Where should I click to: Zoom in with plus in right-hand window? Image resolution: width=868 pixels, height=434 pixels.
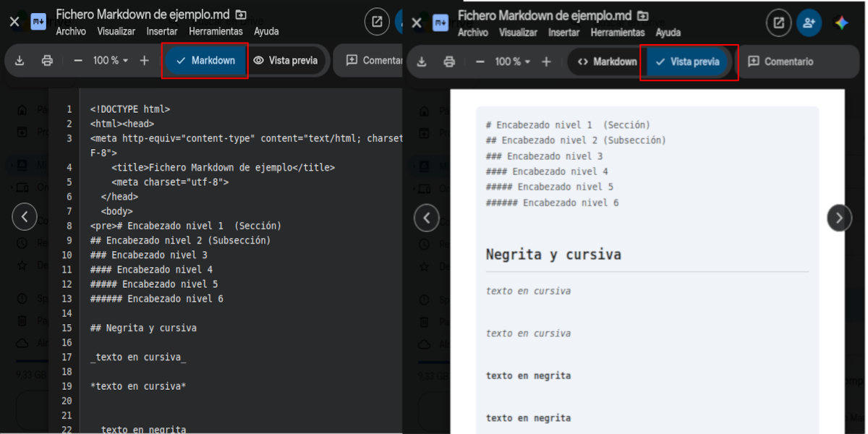(x=546, y=61)
